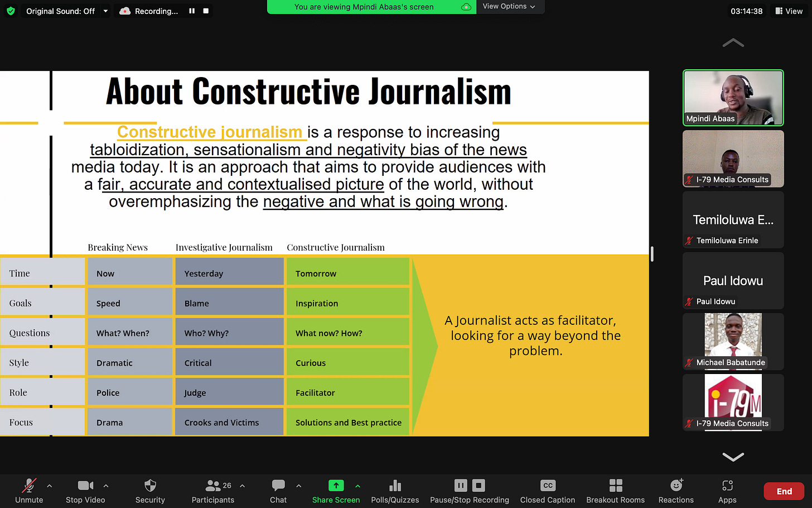This screenshot has width=812, height=508.
Task: Expand share options arrow beside Share Screen
Action: click(358, 486)
